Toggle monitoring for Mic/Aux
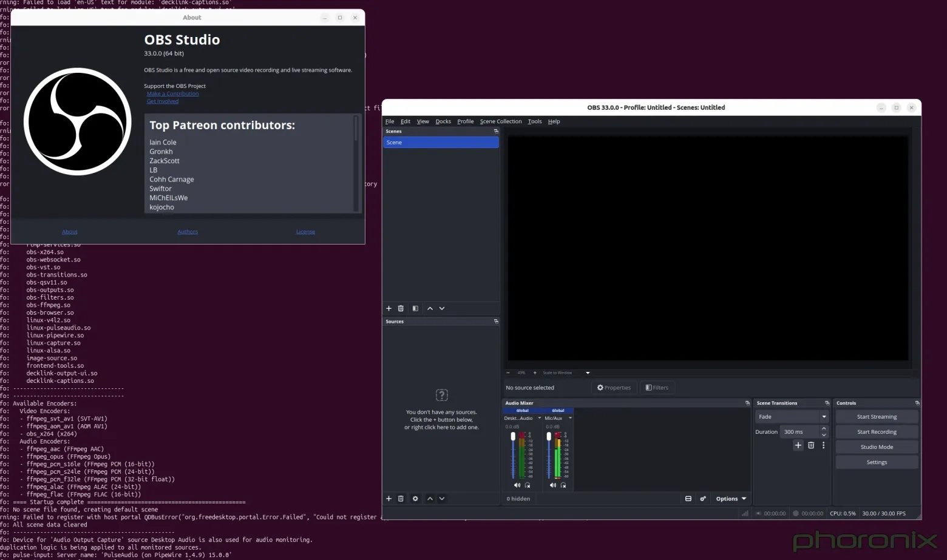The height and width of the screenshot is (560, 947). [x=563, y=485]
